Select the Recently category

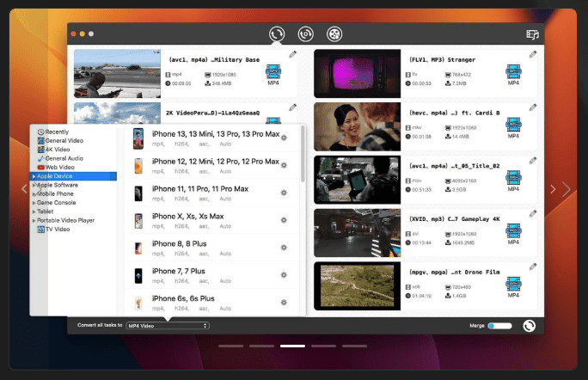53,132
